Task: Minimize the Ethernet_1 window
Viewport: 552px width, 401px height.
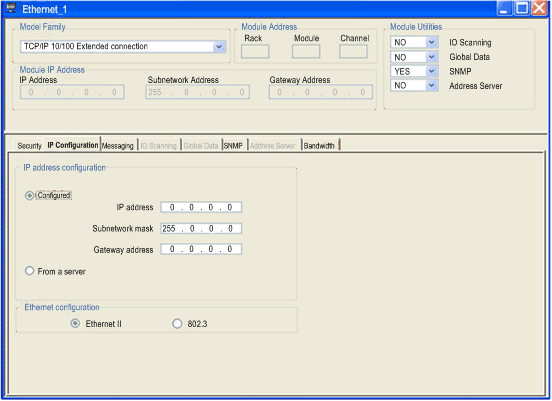Action: tap(505, 8)
